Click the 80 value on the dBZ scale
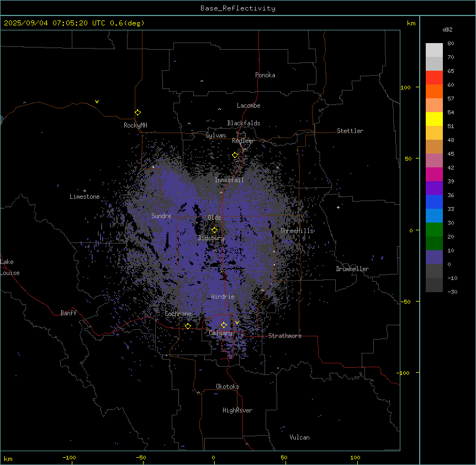 coord(451,44)
